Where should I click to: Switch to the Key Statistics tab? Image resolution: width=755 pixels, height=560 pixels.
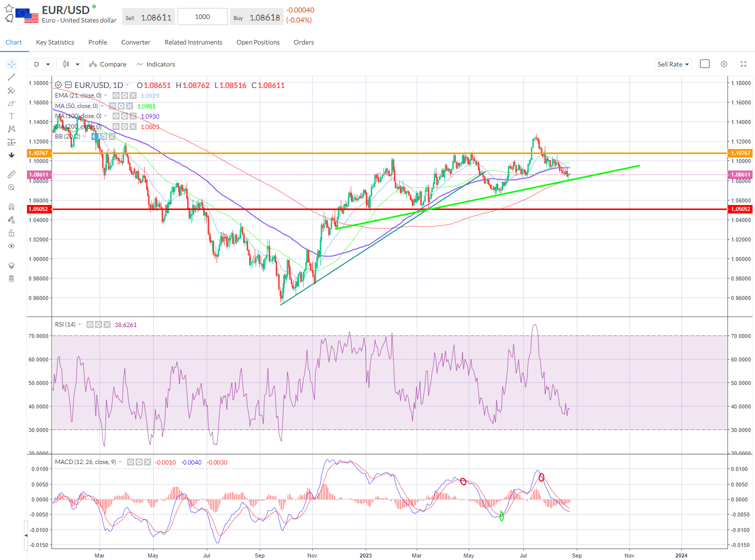tap(55, 42)
